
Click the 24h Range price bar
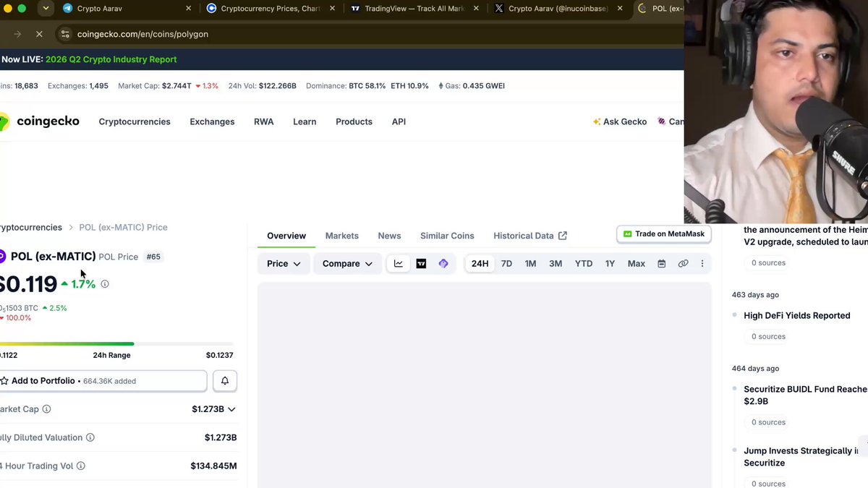pos(116,343)
